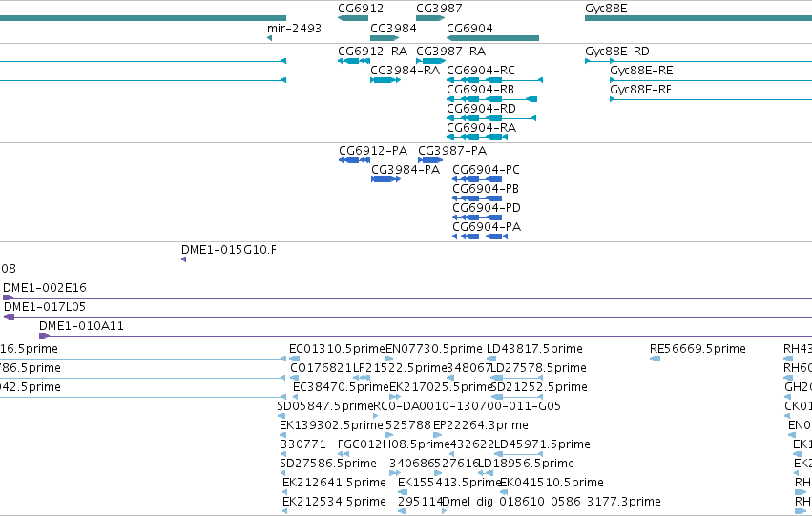Click the DME1-015G10.F arrow marker
This screenshot has height=516, width=812.
point(183,259)
